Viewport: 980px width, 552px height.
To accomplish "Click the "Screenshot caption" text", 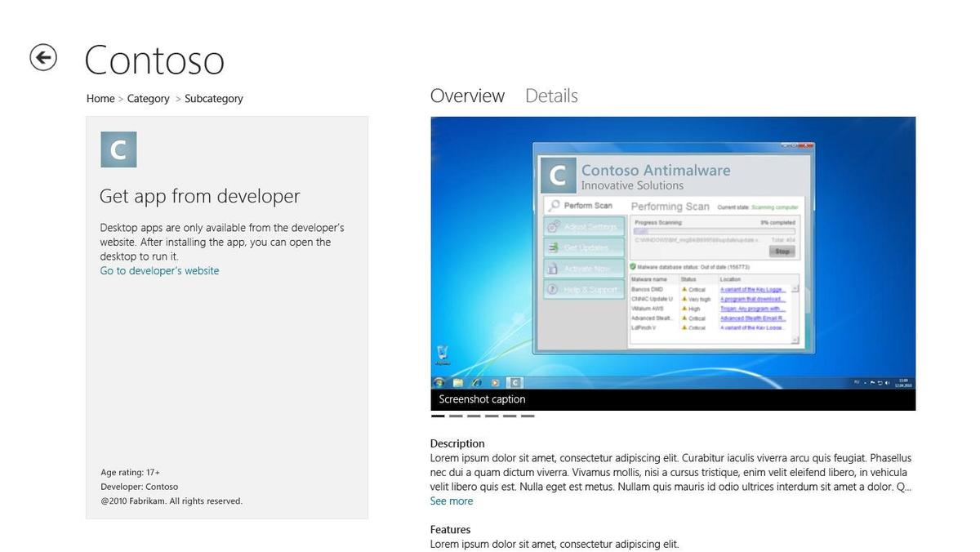I will click(x=483, y=399).
